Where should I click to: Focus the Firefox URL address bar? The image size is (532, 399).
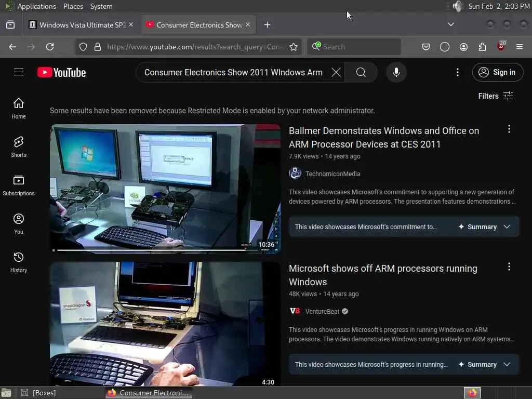(194, 47)
